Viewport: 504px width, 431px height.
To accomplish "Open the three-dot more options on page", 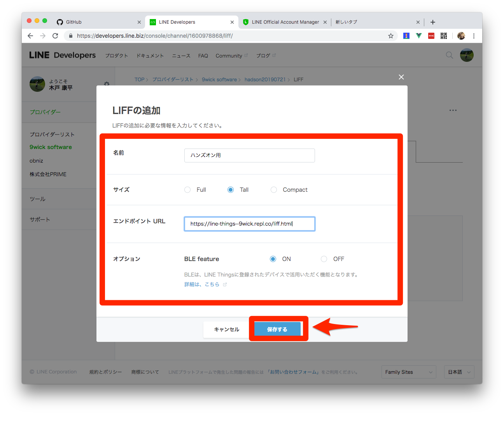I will 453,110.
